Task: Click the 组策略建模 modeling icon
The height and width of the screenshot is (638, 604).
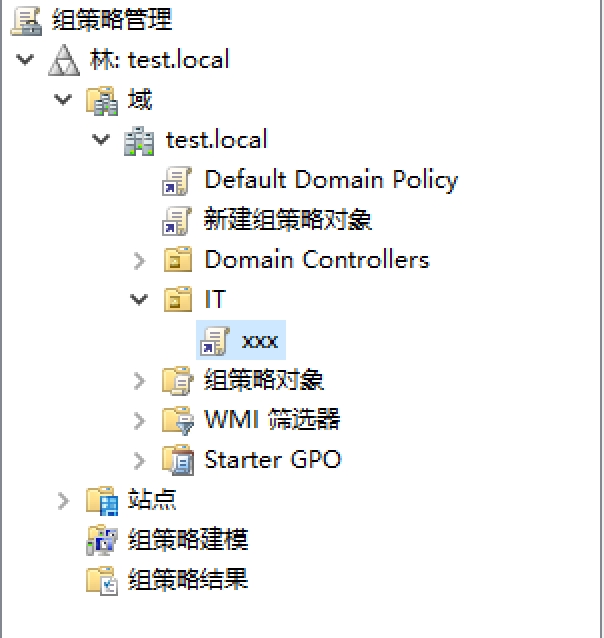Action: (x=101, y=540)
